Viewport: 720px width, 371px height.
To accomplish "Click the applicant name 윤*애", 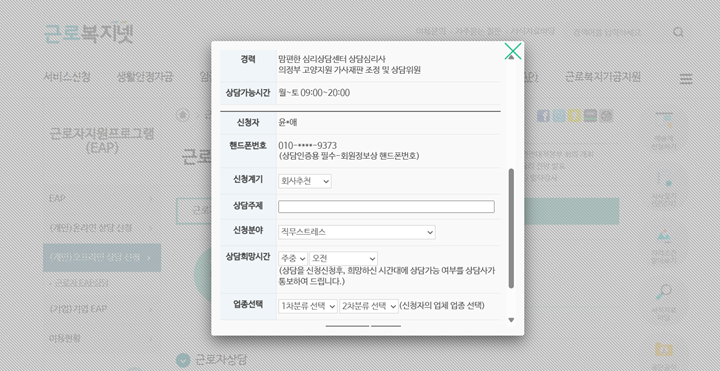I will 288,123.
